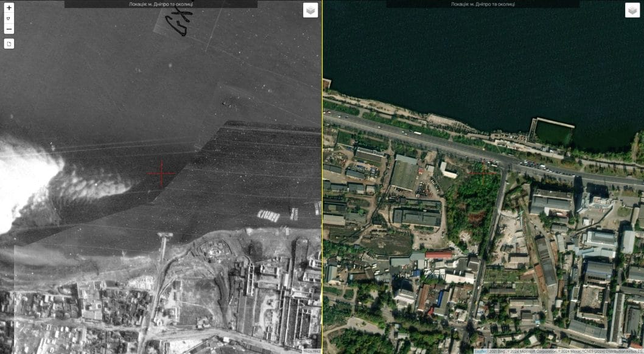Click the white cloud on the historical photo
644x354 pixels.
[x=27, y=179]
